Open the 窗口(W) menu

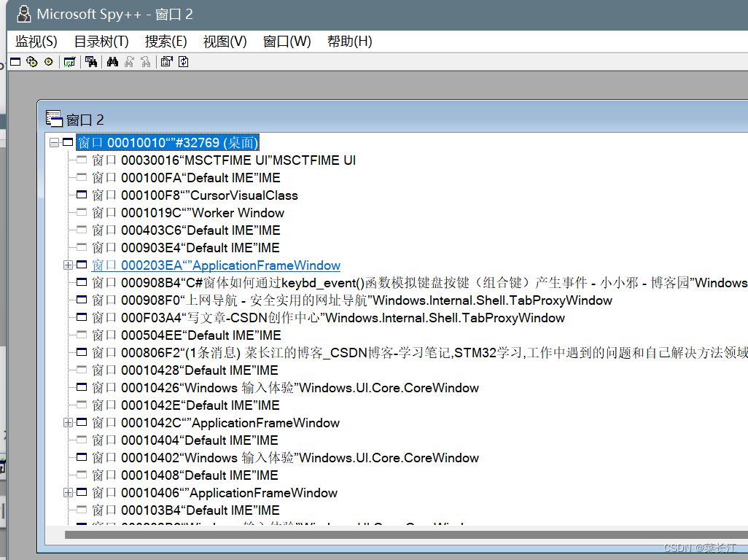287,42
